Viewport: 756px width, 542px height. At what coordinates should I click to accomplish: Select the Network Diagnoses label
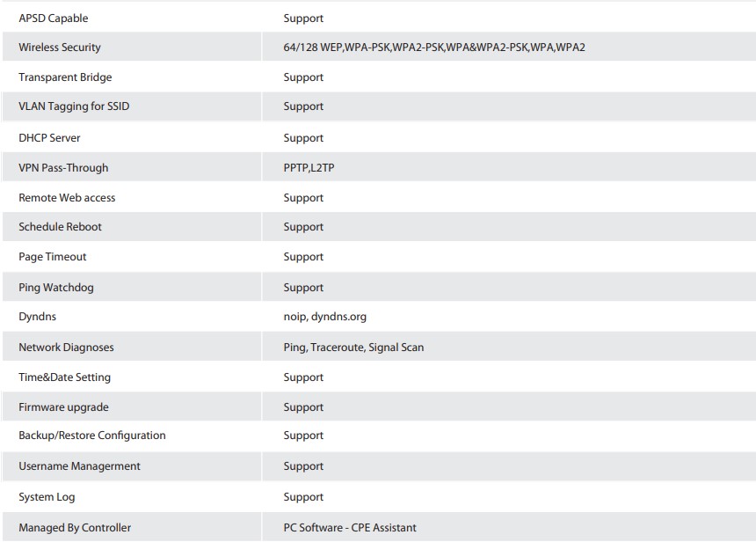pyautogui.click(x=66, y=348)
